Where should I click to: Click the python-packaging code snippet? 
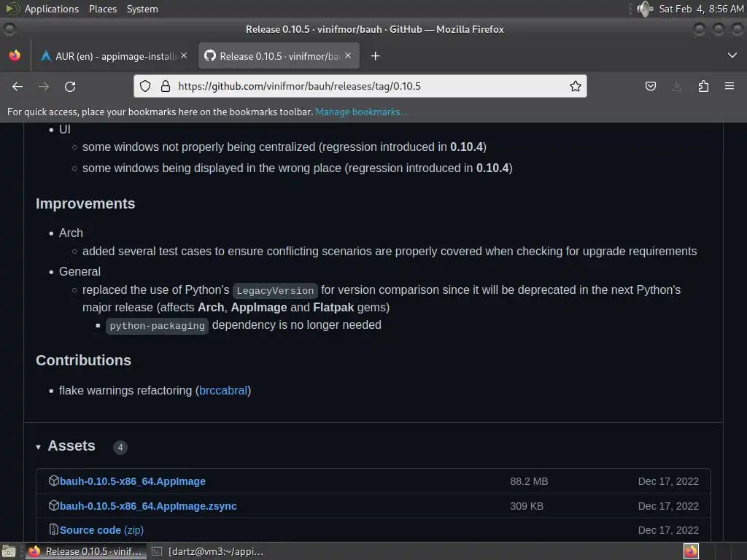[x=158, y=326]
